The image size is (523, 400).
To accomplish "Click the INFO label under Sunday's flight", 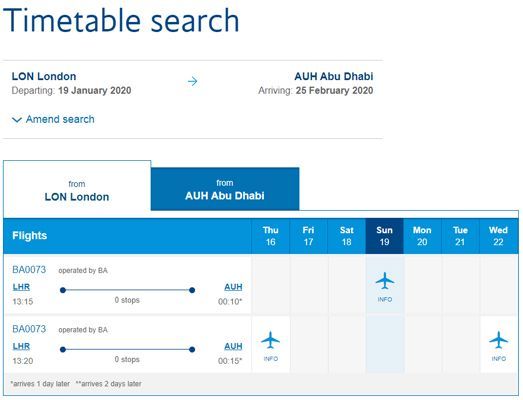I will 385,300.
